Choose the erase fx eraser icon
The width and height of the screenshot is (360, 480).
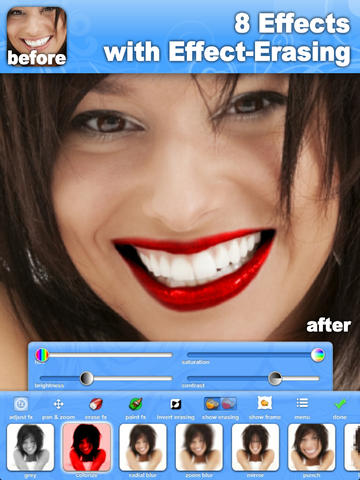[96, 404]
